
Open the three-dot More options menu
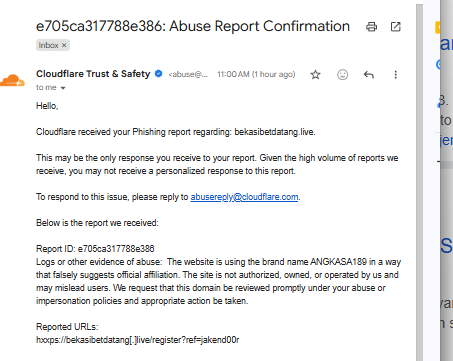click(396, 74)
